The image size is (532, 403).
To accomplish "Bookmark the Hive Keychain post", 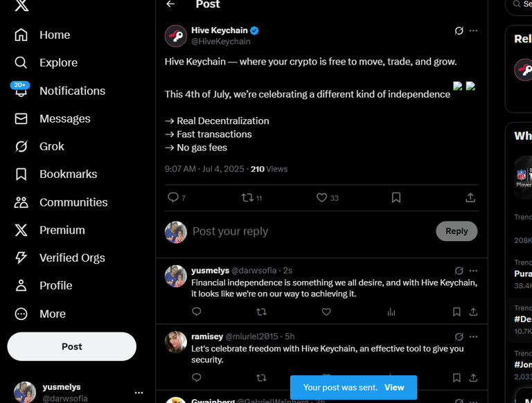I will click(x=396, y=197).
